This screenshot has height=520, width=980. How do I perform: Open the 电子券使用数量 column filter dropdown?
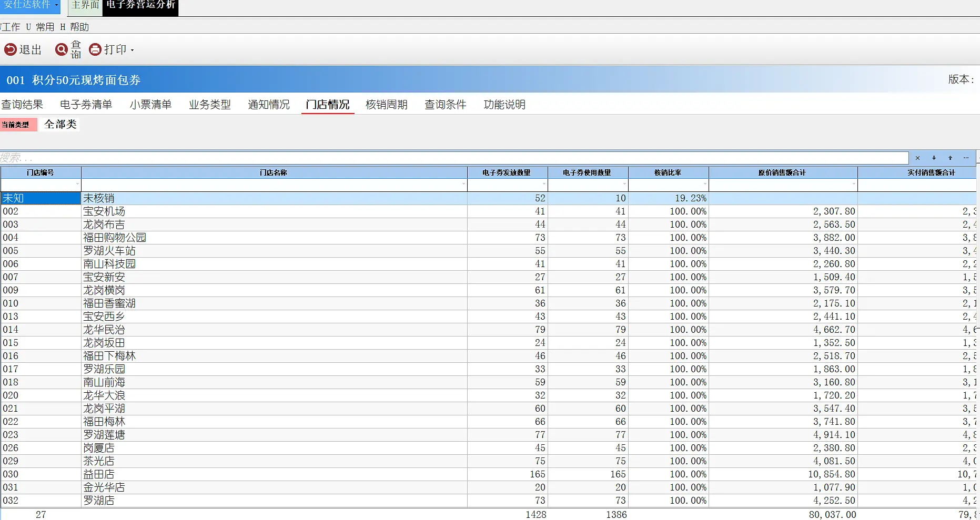tap(625, 184)
